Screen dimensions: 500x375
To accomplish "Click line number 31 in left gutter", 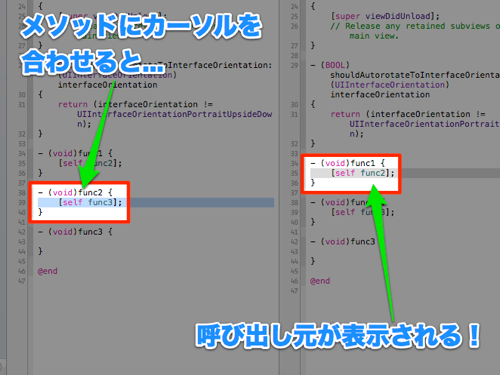I will point(22,105).
